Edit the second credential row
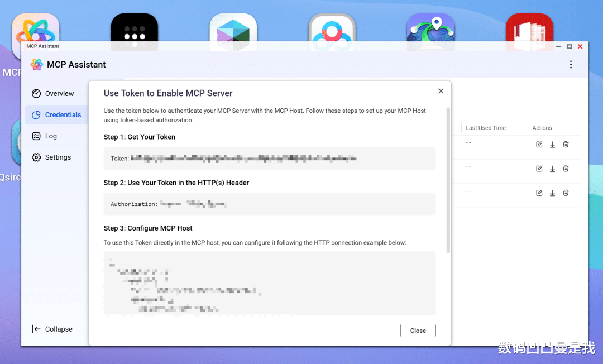The width and height of the screenshot is (603, 364). 539,169
